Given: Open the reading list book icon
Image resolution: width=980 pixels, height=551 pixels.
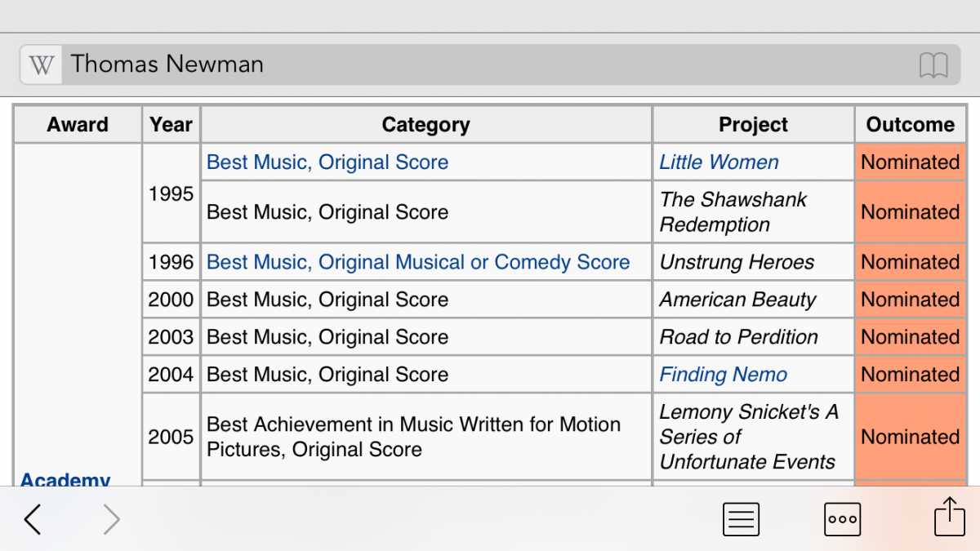Looking at the screenshot, I should tap(933, 64).
